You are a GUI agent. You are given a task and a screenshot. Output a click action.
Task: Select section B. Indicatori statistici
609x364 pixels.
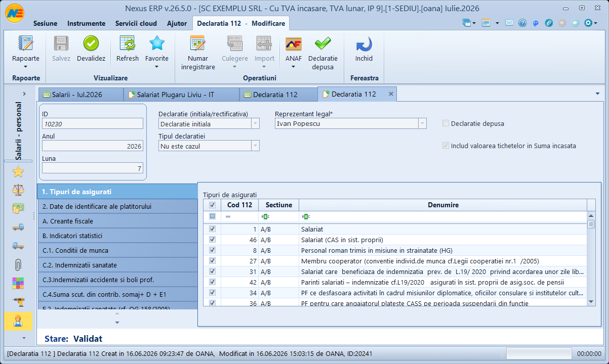pos(117,236)
